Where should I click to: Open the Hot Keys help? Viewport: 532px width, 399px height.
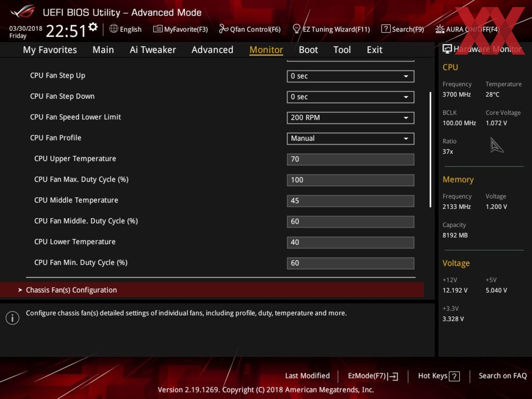[x=439, y=376]
